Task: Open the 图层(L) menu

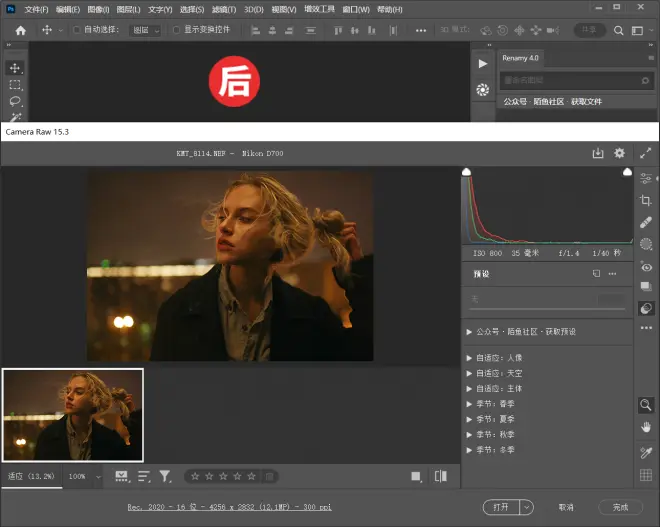Action: (x=128, y=9)
